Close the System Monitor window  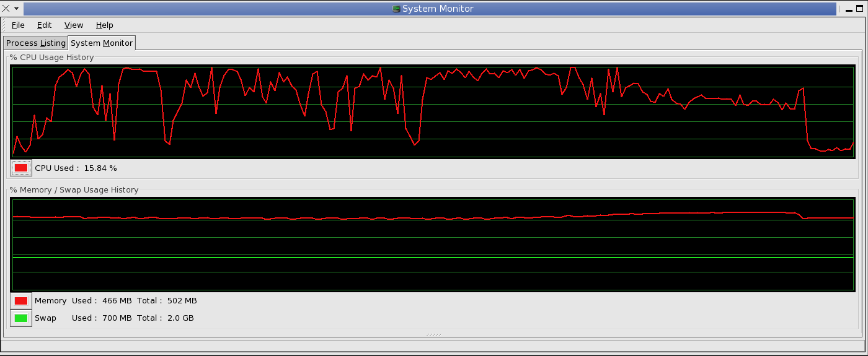[x=6, y=9]
